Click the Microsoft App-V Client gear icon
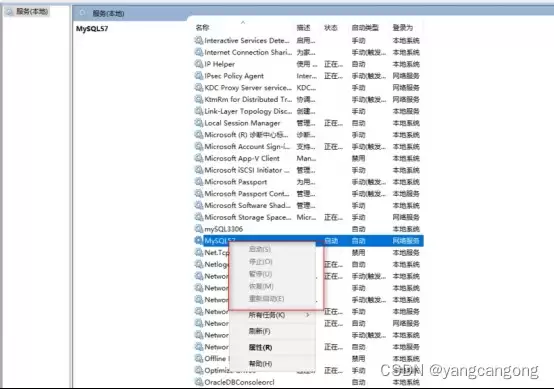Screen dimensions: 554x389 [199, 158]
